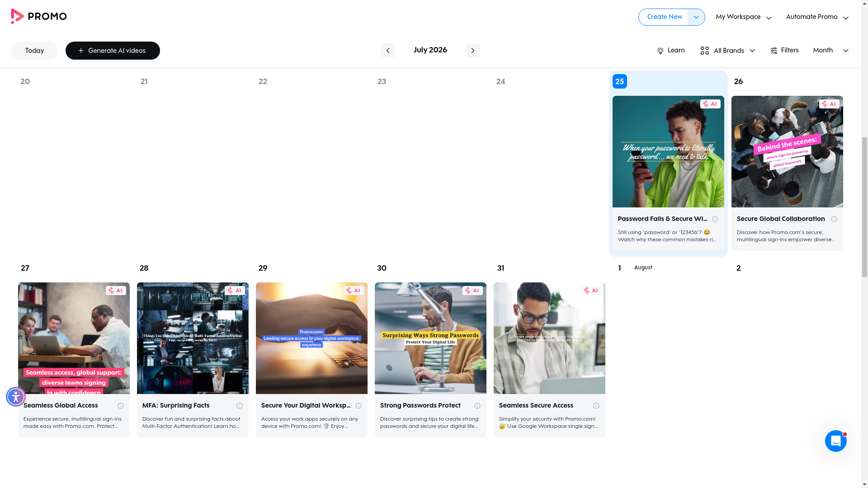Screen dimensions: 868x488
Task: Open Password Fails video thumbnail
Action: coord(668,152)
